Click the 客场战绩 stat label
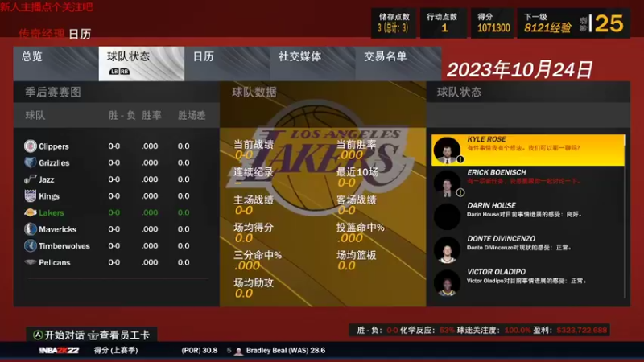Image resolution: width=644 pixels, height=362 pixels. pos(356,200)
